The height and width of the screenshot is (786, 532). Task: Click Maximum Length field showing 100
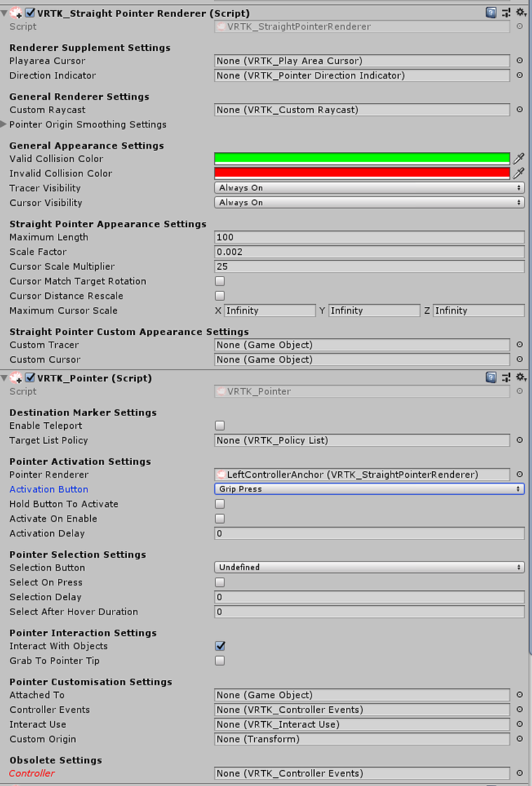click(369, 237)
